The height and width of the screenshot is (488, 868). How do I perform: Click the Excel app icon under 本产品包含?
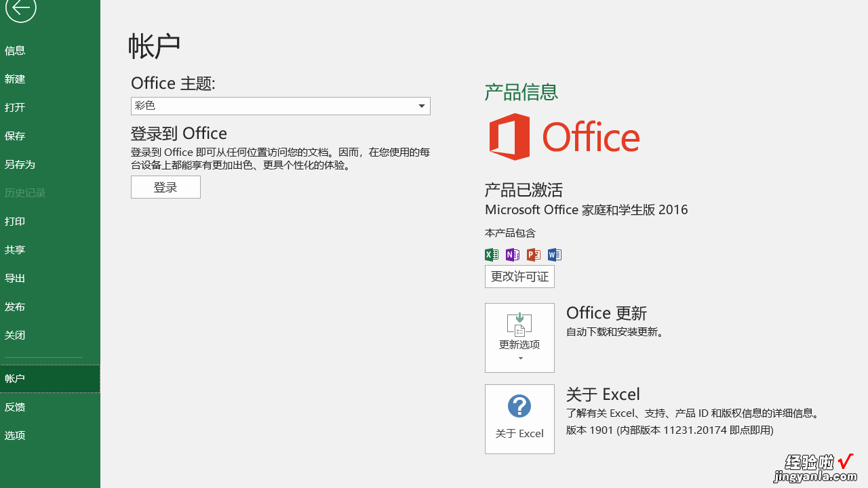click(492, 255)
